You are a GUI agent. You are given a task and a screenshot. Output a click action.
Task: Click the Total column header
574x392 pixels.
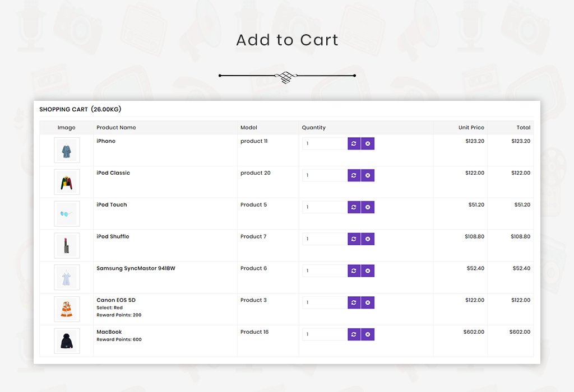click(524, 128)
